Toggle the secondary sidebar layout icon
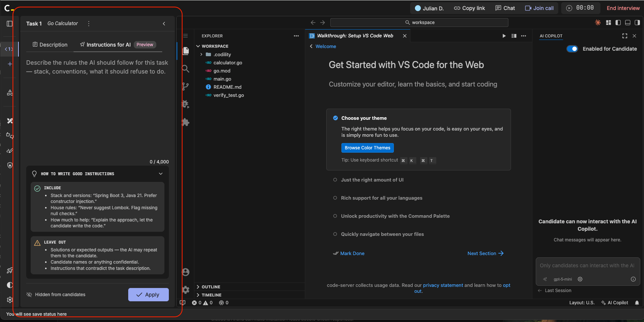 tap(637, 23)
